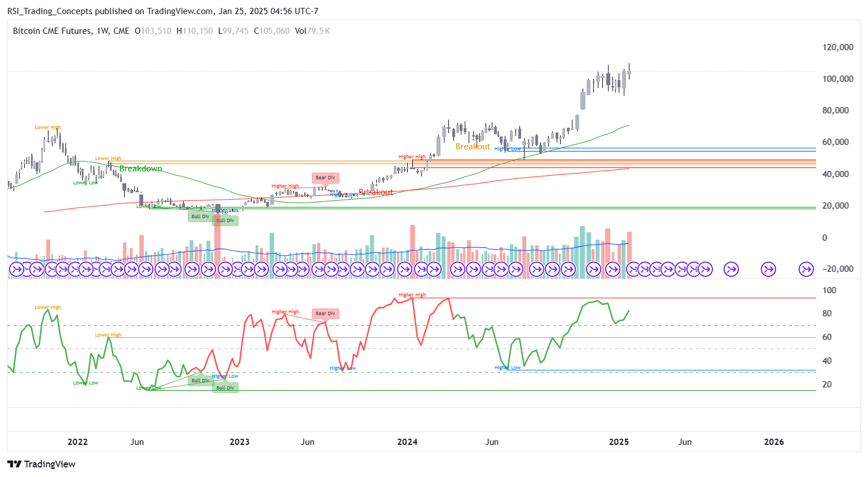The width and height of the screenshot is (868, 477).
Task: Click the "2022" label on the time axis
Action: click(78, 442)
